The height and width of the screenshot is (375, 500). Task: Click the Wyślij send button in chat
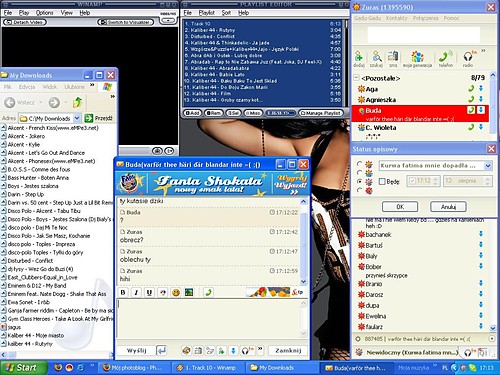point(136,351)
